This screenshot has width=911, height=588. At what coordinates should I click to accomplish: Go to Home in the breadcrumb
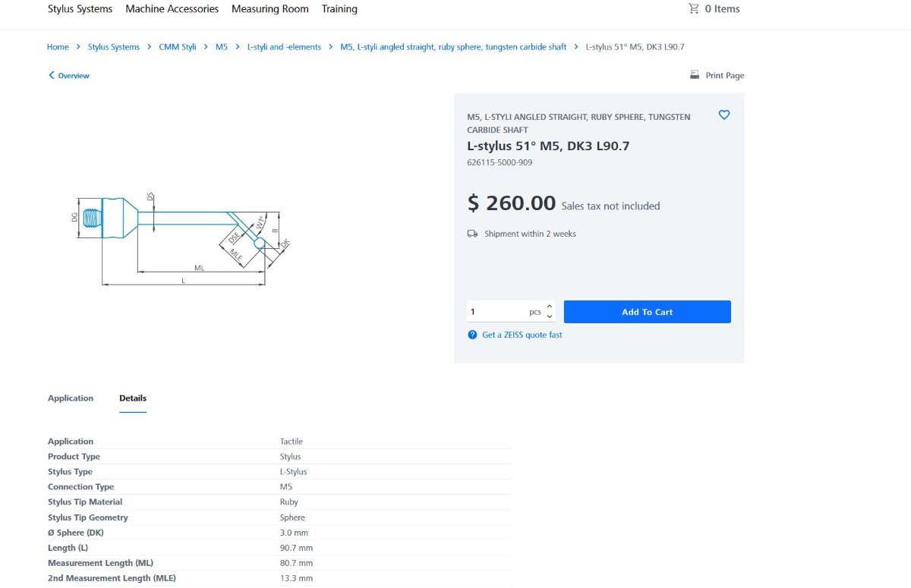58,47
